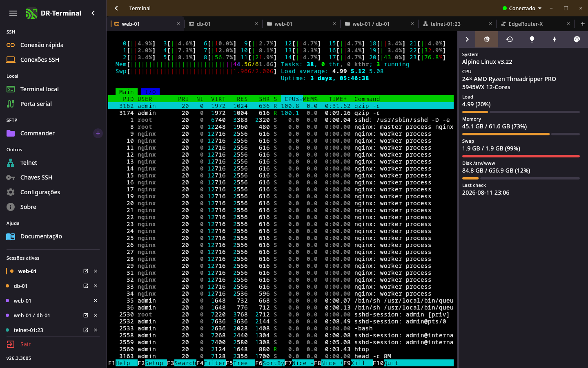Viewport: 588px width, 368px height.
Task: Open Chaves SSH
Action: point(53,177)
